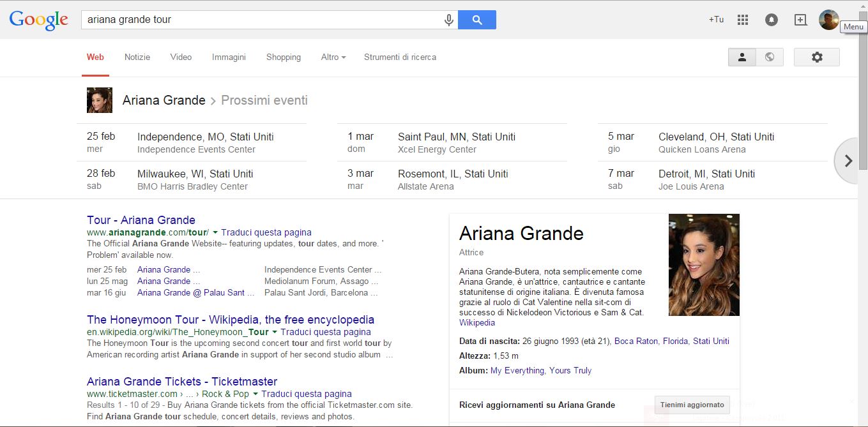This screenshot has width=868, height=427.
Task: Click 'Rock & Pop' breadcrumb text
Action: pos(225,394)
